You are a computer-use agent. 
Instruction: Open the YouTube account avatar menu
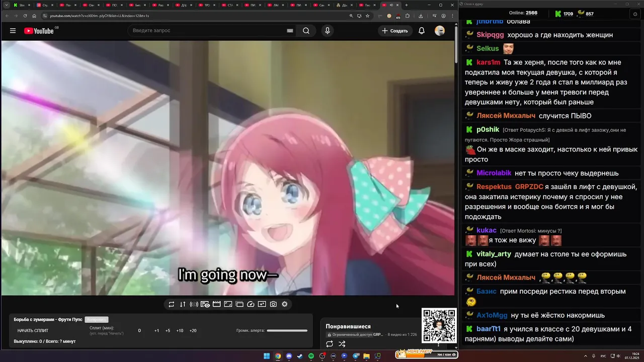click(x=440, y=31)
